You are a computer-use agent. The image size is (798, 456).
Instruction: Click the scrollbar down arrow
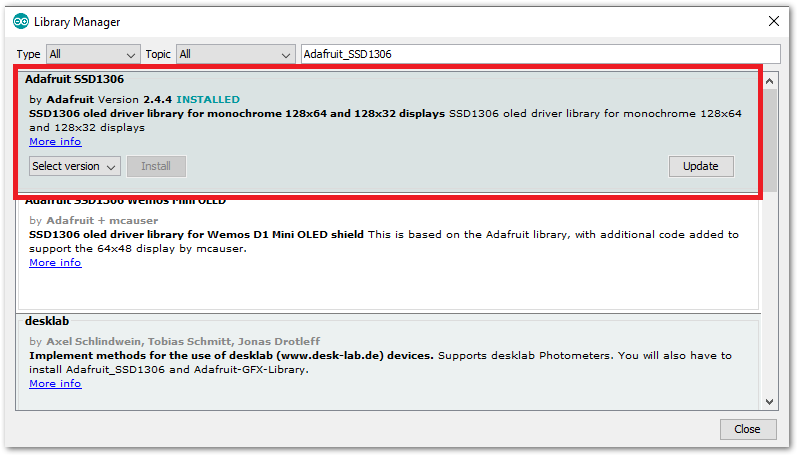click(x=770, y=402)
